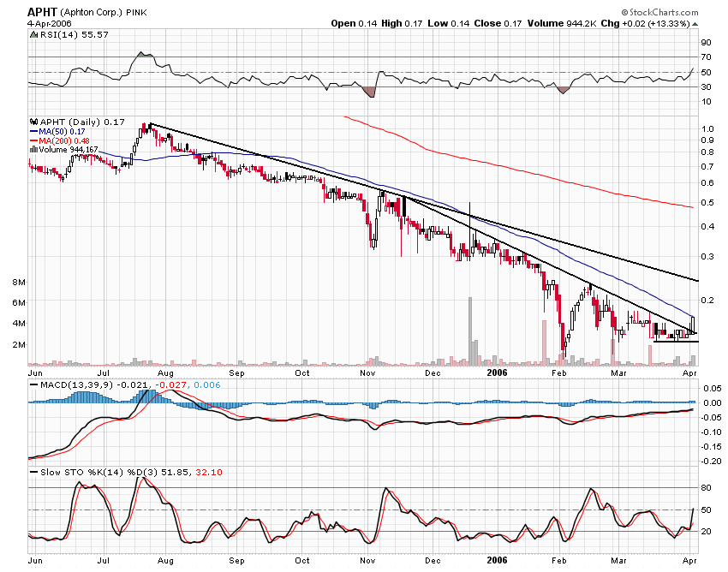Click the 0.2 price axis label
Screen dimensions: 728x572
(707, 300)
